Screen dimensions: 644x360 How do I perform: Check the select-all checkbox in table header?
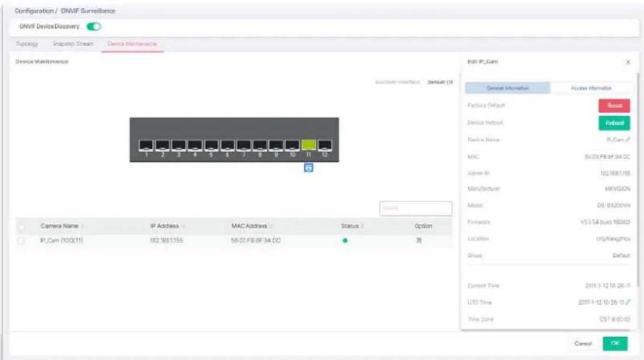point(22,227)
